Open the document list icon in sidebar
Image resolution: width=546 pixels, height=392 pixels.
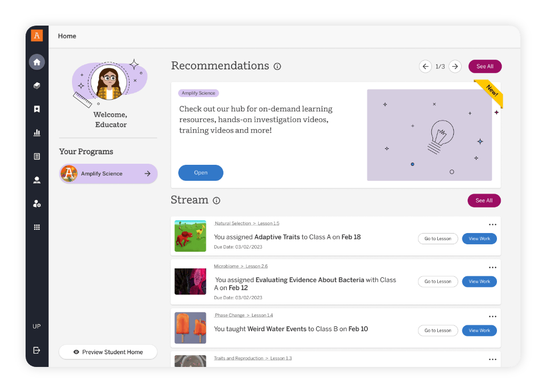pos(37,156)
